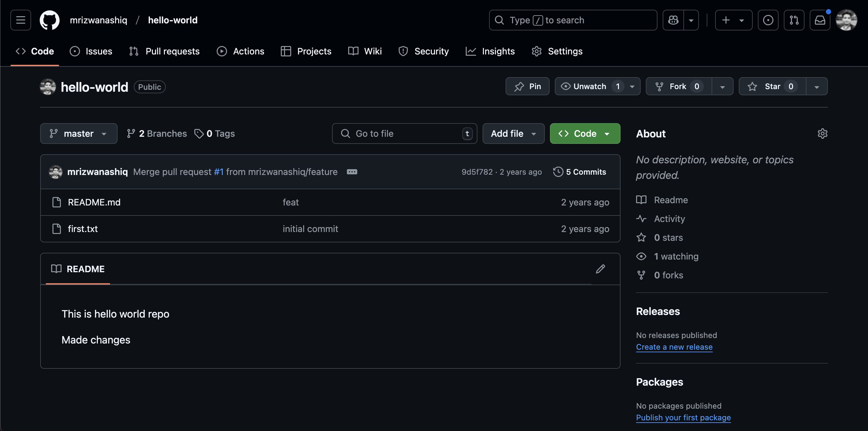Image resolution: width=868 pixels, height=431 pixels.
Task: Open the Add file dropdown
Action: [514, 134]
